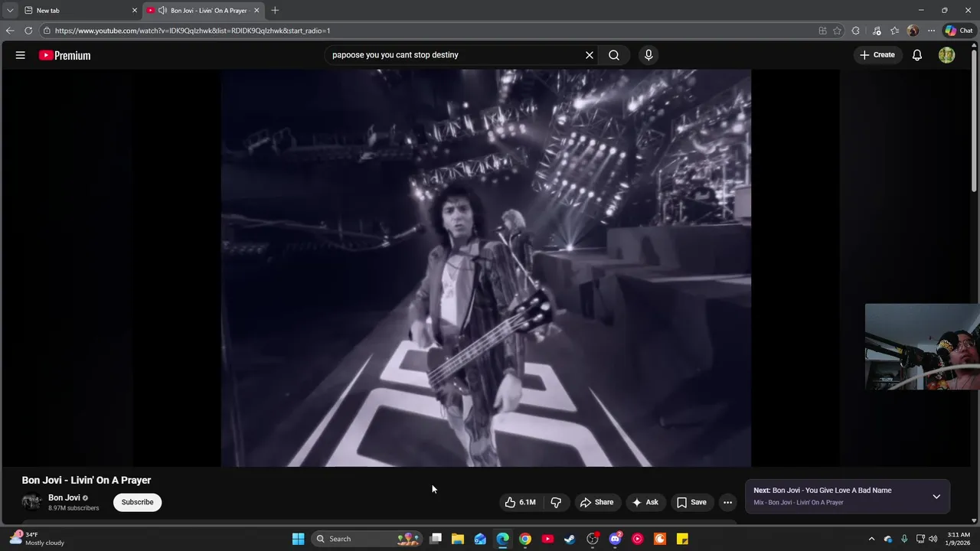
Task: Open Sticky Notes from the taskbar
Action: [x=682, y=539]
